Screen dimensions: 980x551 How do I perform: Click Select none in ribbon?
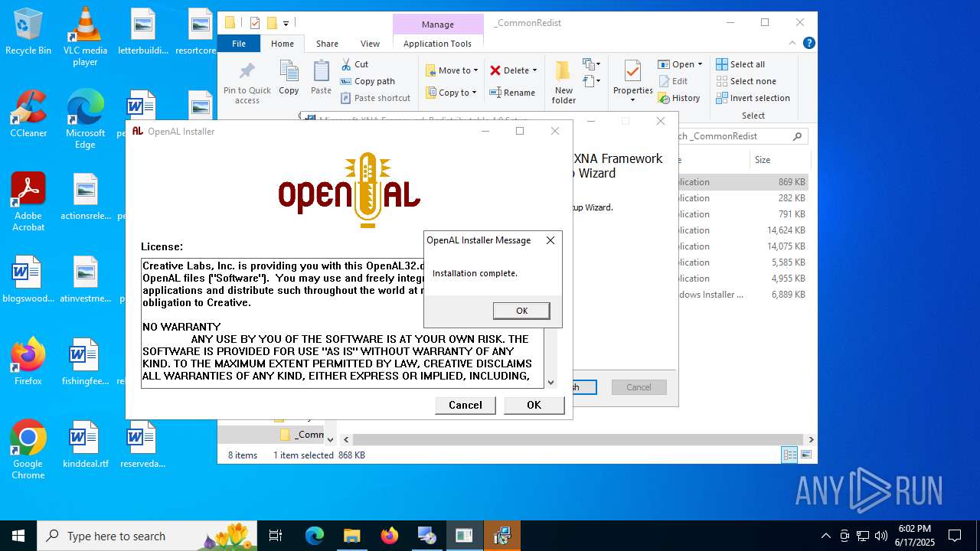tap(746, 81)
